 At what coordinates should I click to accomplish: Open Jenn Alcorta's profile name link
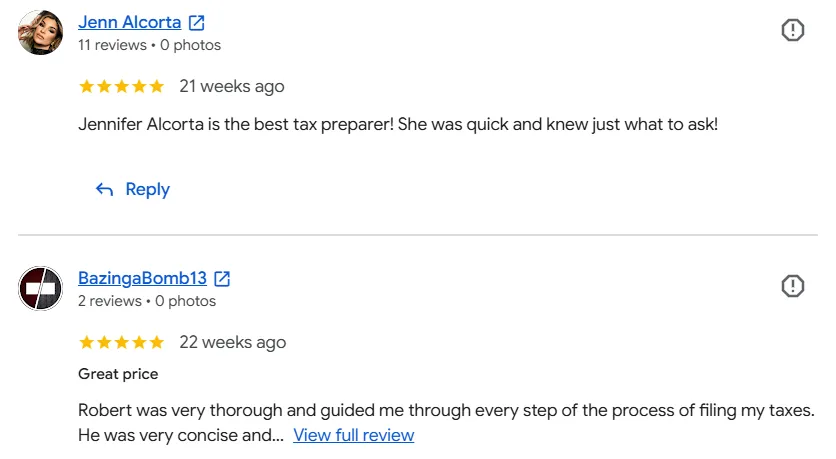click(x=130, y=22)
